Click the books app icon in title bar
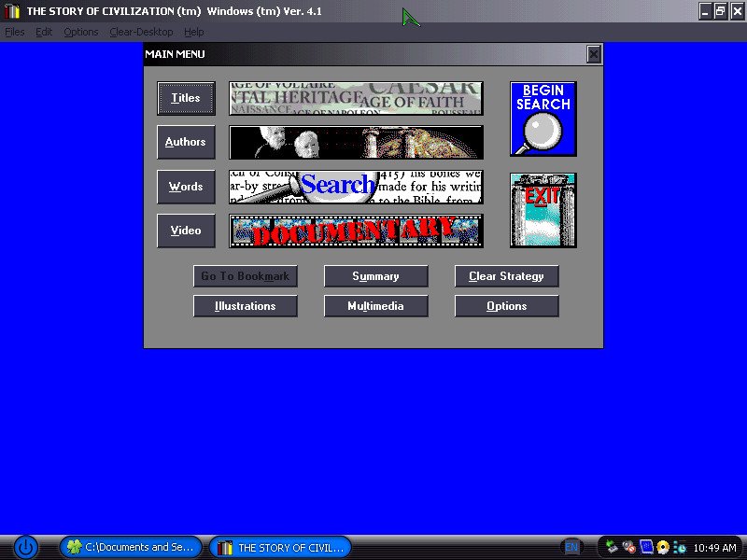This screenshot has width=747, height=560. tap(12, 11)
